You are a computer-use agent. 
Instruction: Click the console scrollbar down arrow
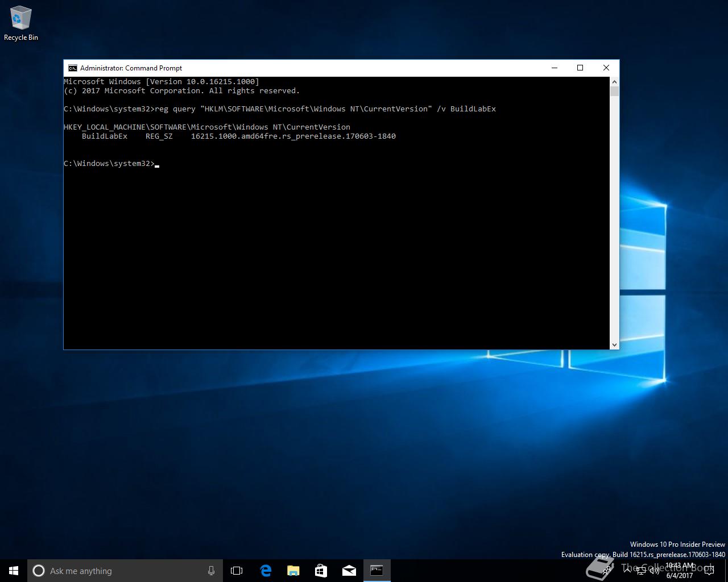point(614,345)
